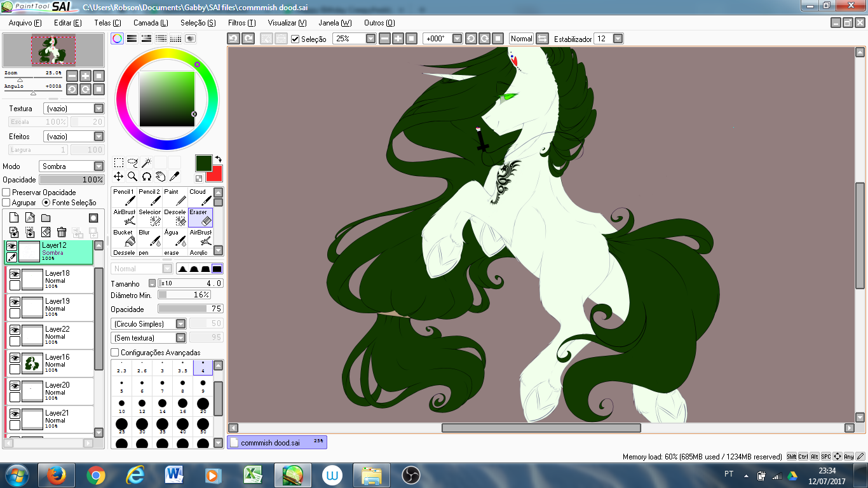Open the Efeitos dropdown

(x=74, y=137)
